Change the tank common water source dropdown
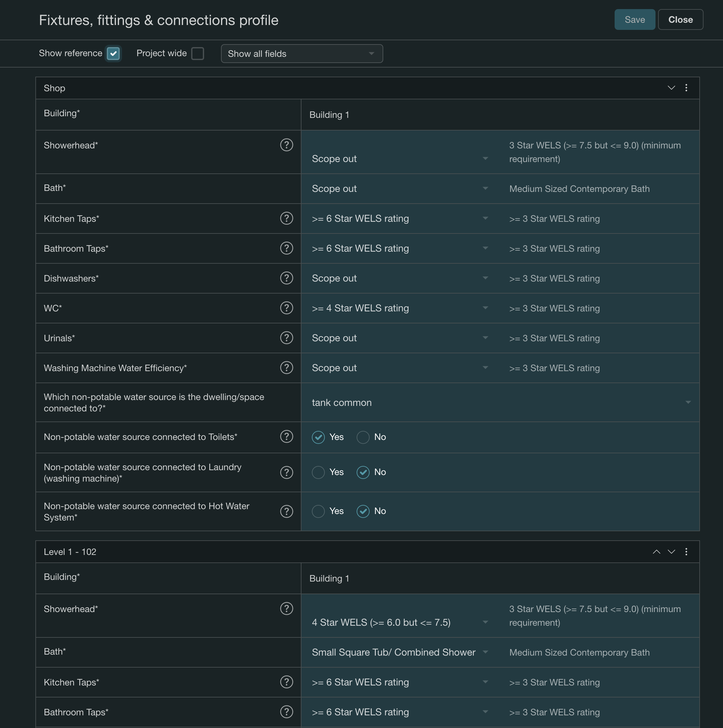Viewport: 723px width, 728px height. (500, 402)
